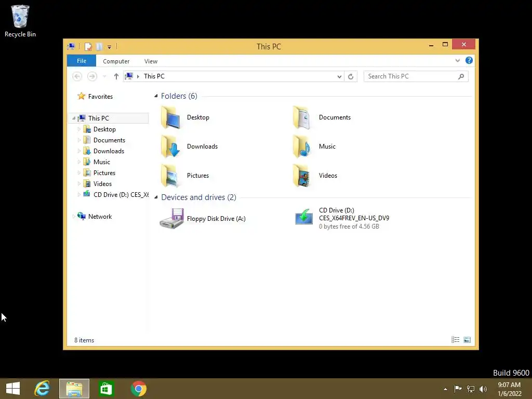Expand the Music tree node arrow
Screen dimensions: 532x399
pyautogui.click(x=79, y=162)
